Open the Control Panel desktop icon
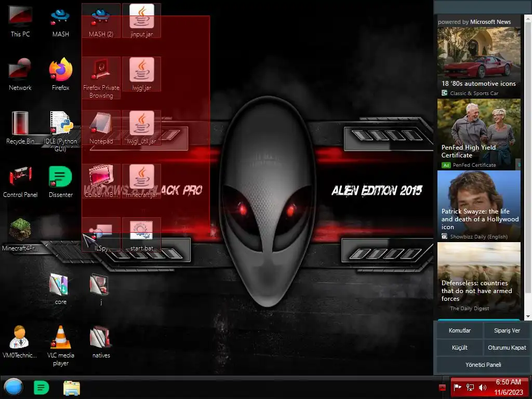This screenshot has height=399, width=532. click(20, 181)
